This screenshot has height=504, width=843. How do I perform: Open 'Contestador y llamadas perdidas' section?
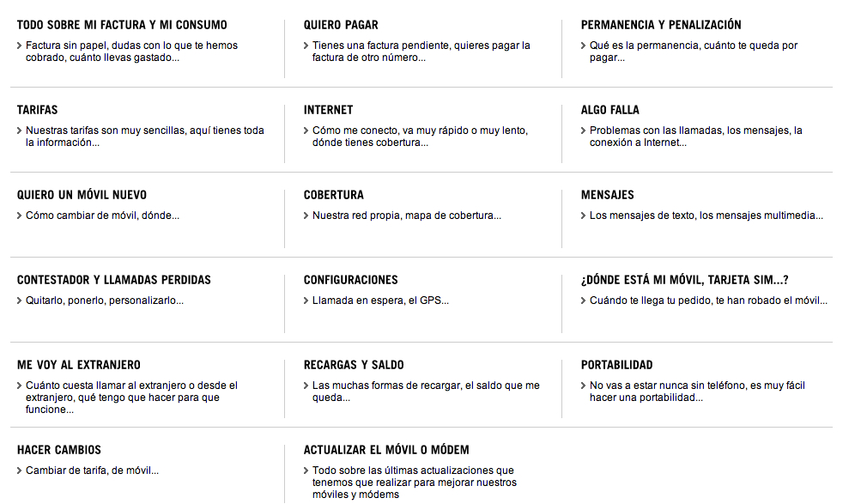point(114,280)
